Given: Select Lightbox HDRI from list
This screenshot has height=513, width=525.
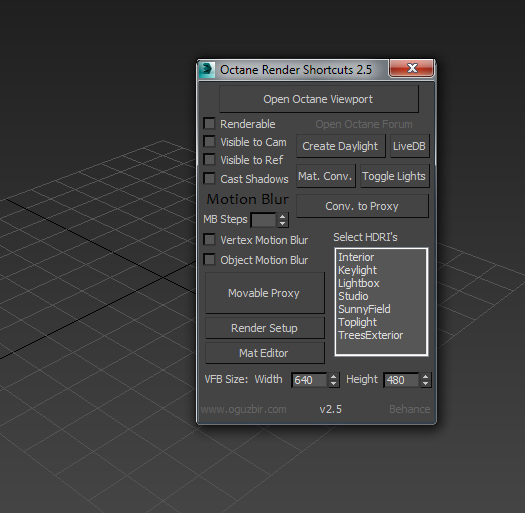Looking at the screenshot, I should click(381, 283).
